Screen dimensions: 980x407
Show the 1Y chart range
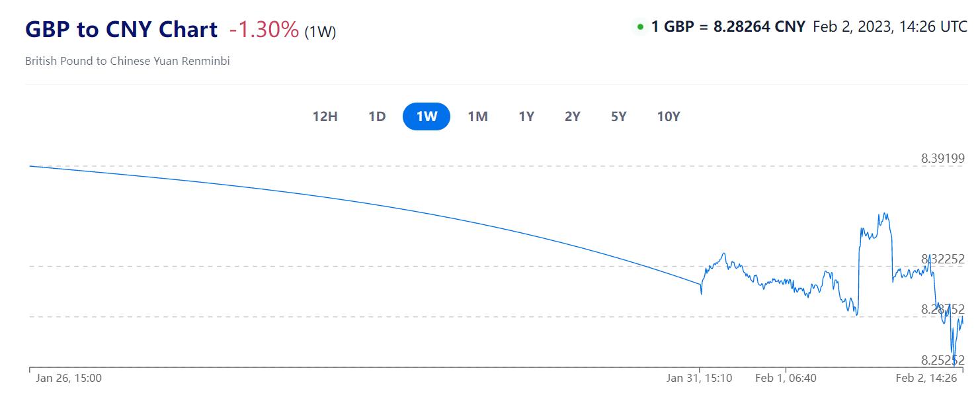click(x=526, y=116)
